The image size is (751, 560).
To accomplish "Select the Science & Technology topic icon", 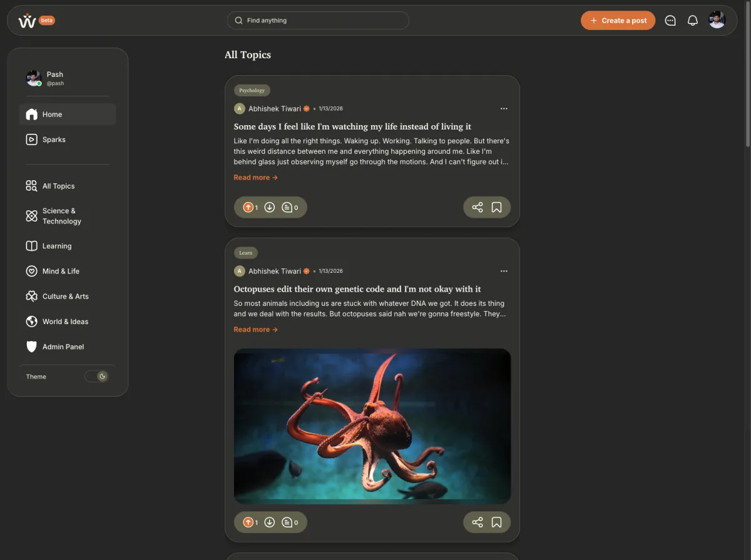I will (x=31, y=216).
